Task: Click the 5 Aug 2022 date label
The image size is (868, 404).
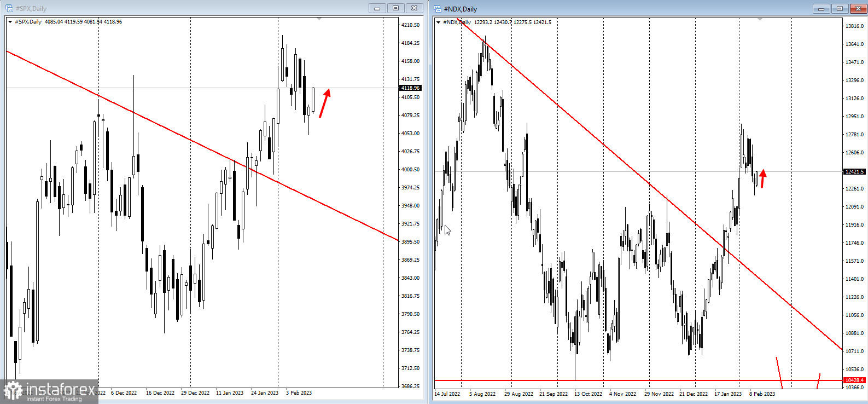Action: [x=482, y=394]
